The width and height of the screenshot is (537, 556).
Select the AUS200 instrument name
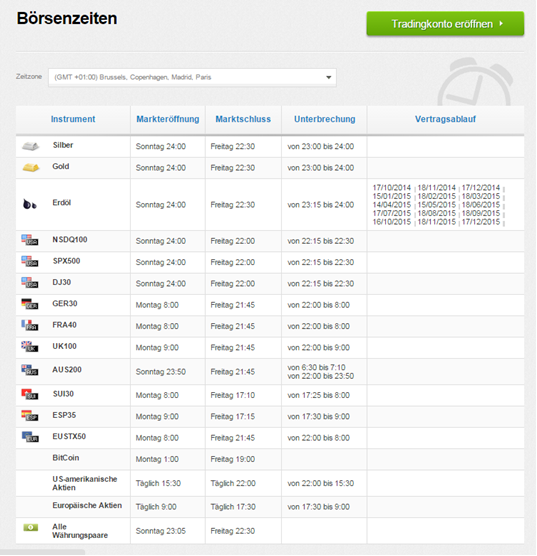point(67,369)
